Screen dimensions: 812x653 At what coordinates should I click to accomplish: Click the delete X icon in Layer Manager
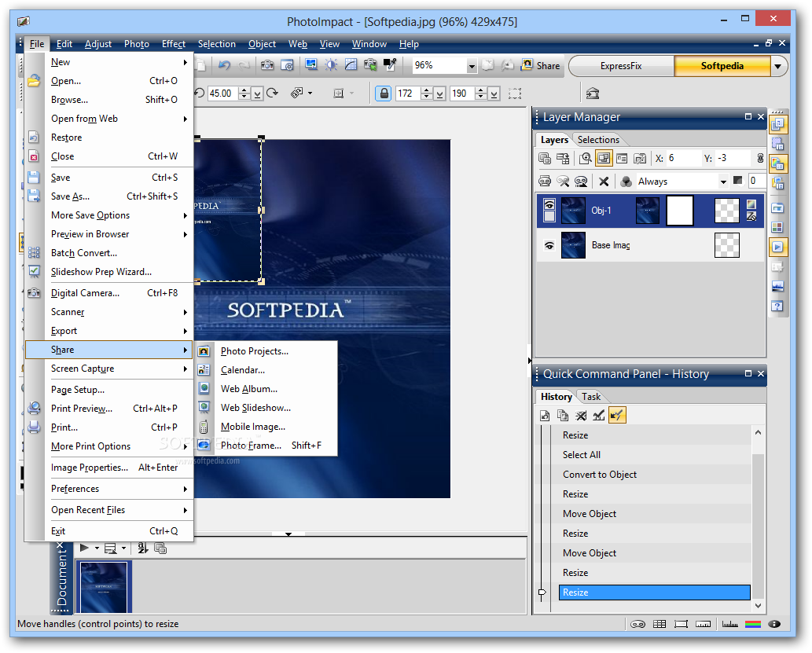click(x=604, y=182)
